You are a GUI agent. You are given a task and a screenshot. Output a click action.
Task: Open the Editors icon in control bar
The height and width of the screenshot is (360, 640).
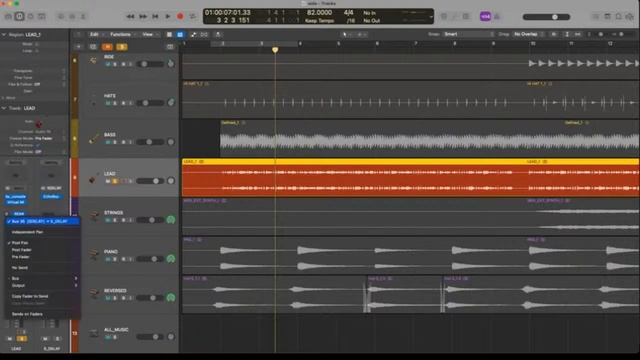83,17
